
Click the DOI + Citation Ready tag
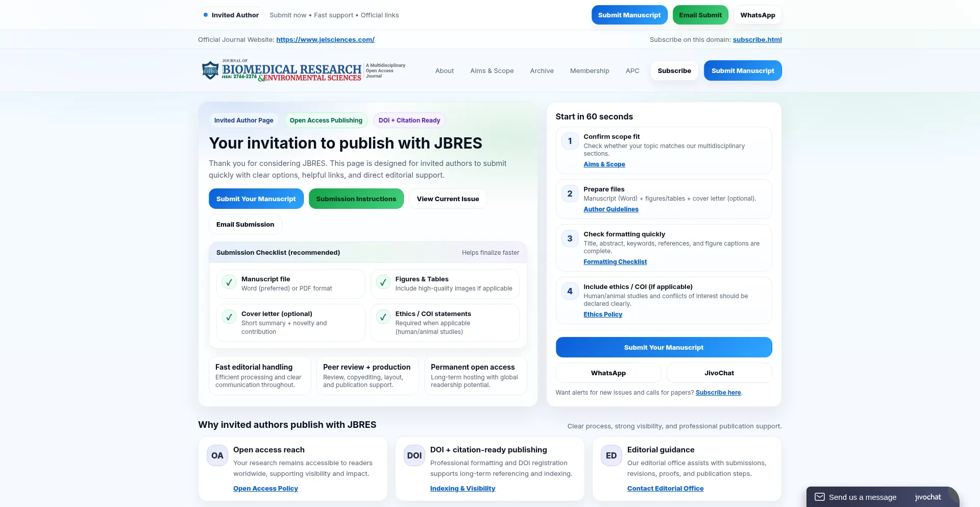409,120
